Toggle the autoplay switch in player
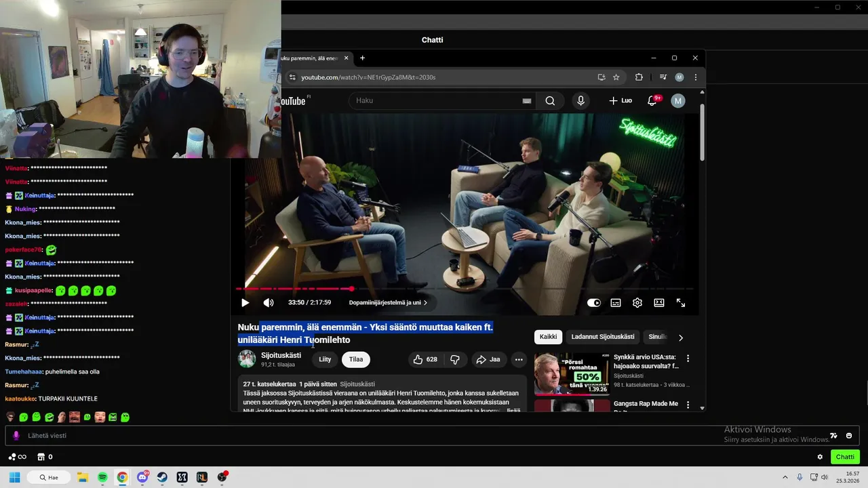 click(x=594, y=303)
